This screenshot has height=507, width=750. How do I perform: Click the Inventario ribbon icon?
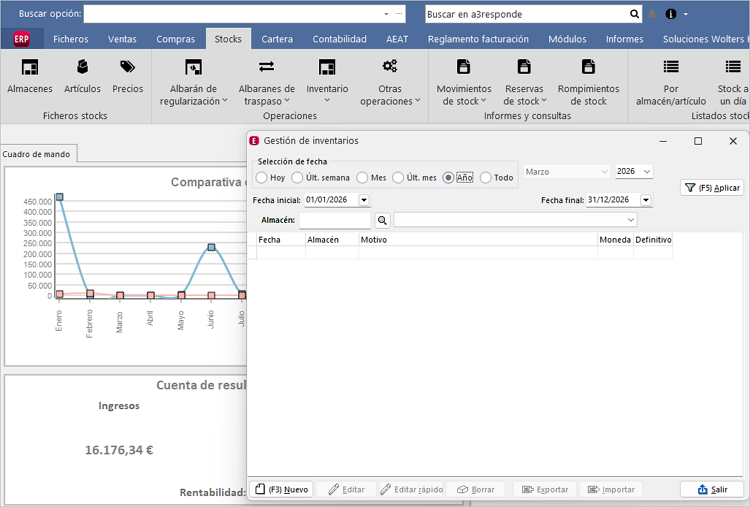pos(327,67)
